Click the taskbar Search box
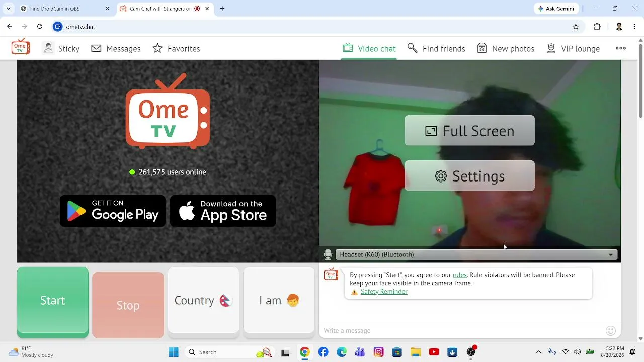This screenshot has width=644, height=362. [229, 352]
